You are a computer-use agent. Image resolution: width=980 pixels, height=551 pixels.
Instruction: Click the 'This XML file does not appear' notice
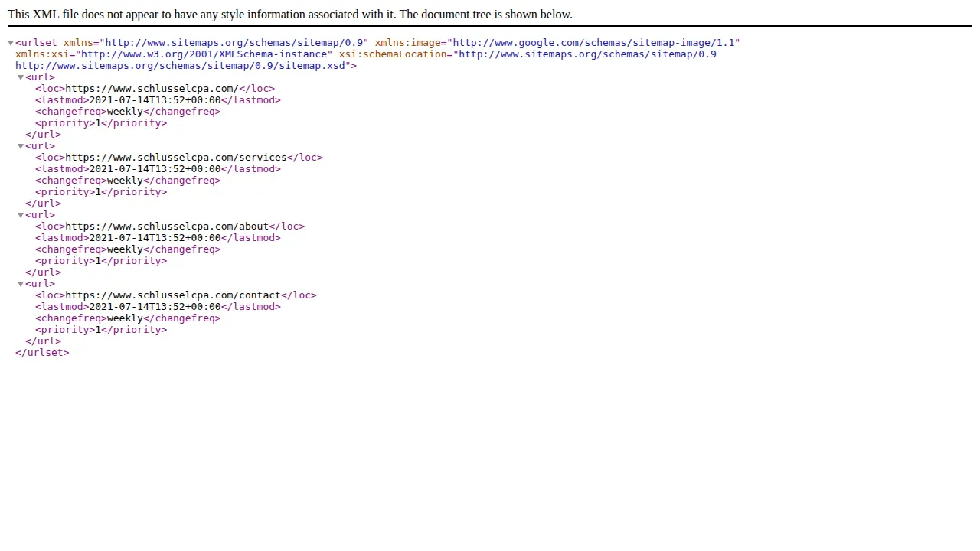(x=290, y=15)
